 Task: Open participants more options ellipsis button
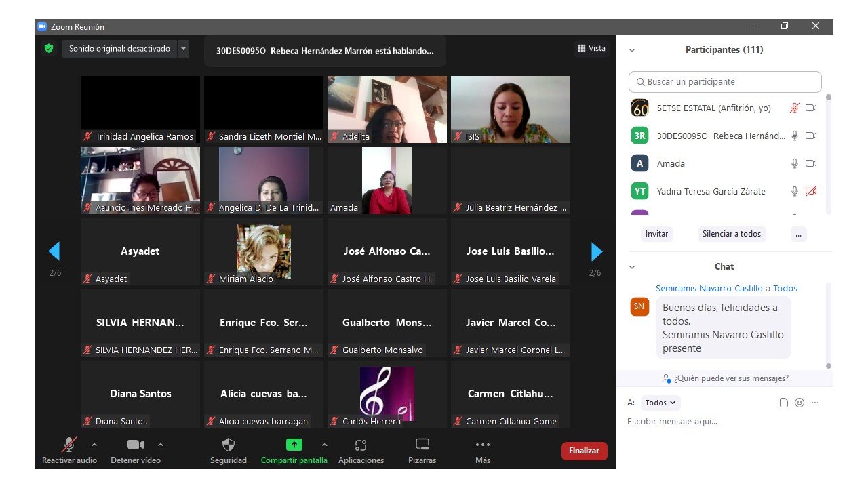[798, 234]
